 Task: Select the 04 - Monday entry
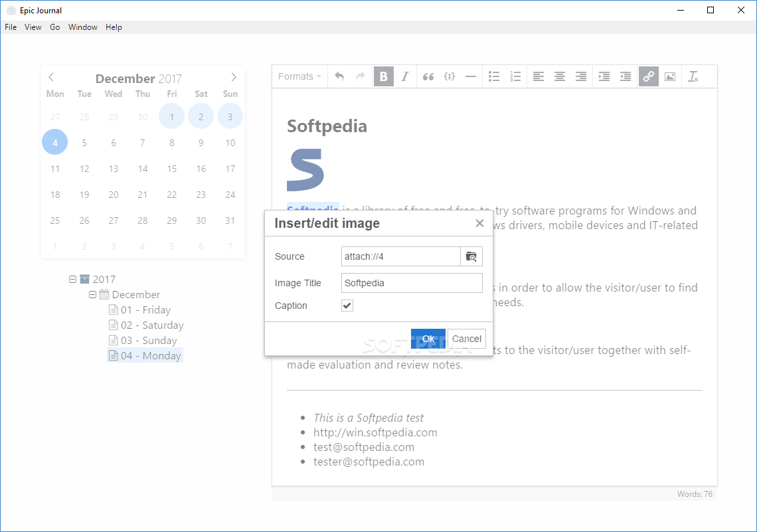coord(145,356)
